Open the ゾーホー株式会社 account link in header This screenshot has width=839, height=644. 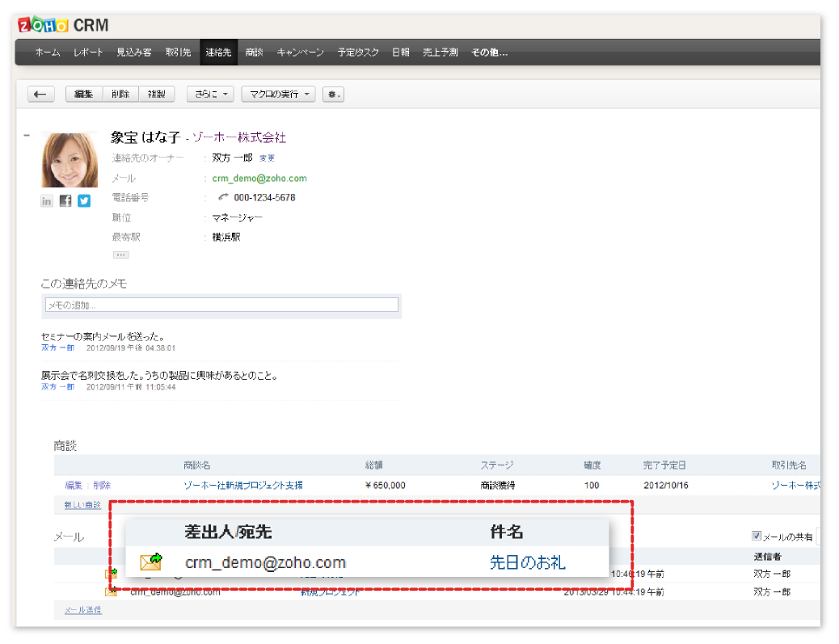point(239,137)
